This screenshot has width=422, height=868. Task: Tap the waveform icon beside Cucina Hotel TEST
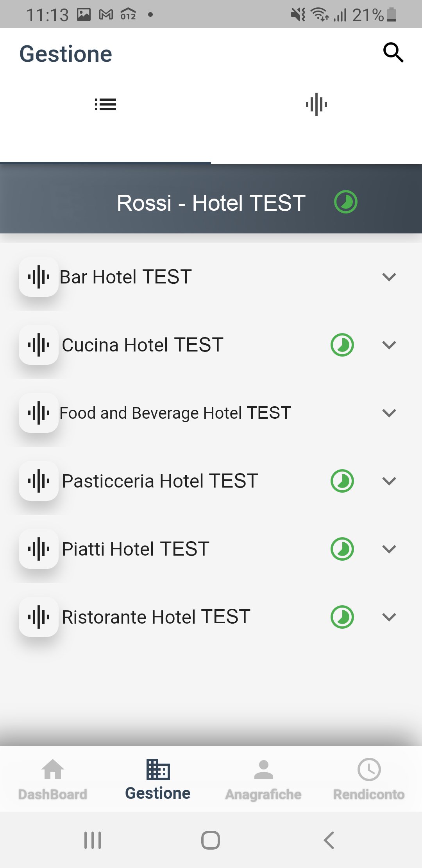pos(39,345)
